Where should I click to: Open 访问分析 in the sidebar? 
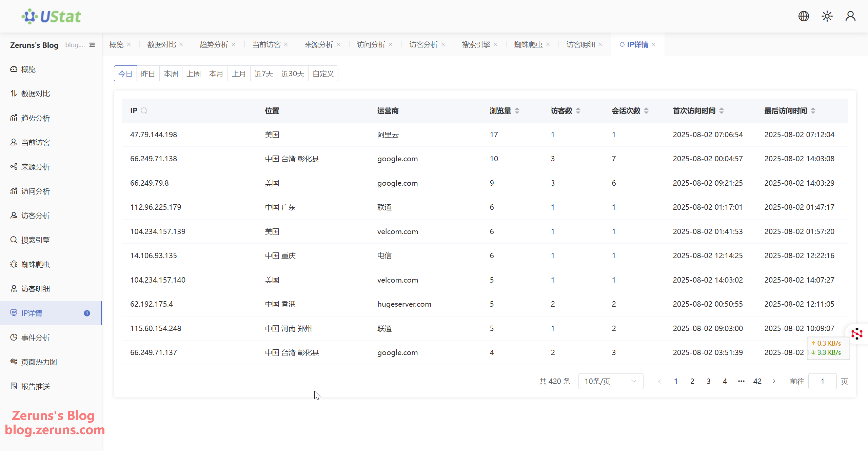pos(51,191)
